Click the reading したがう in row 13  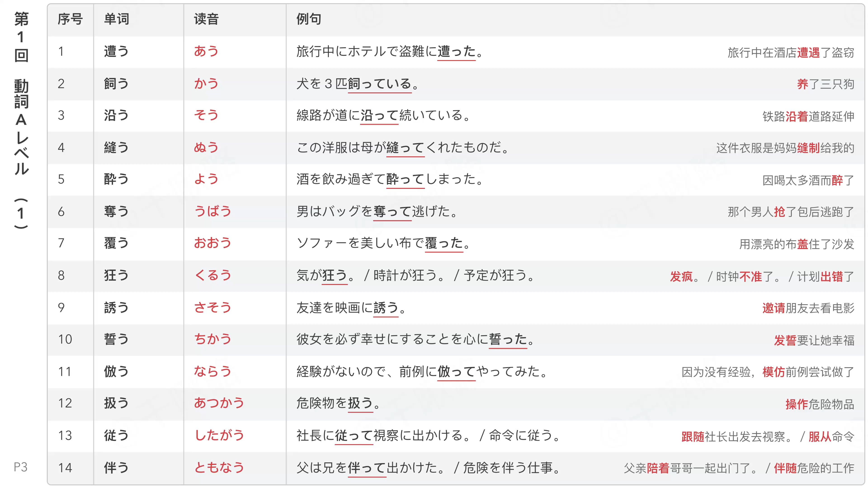coord(219,435)
